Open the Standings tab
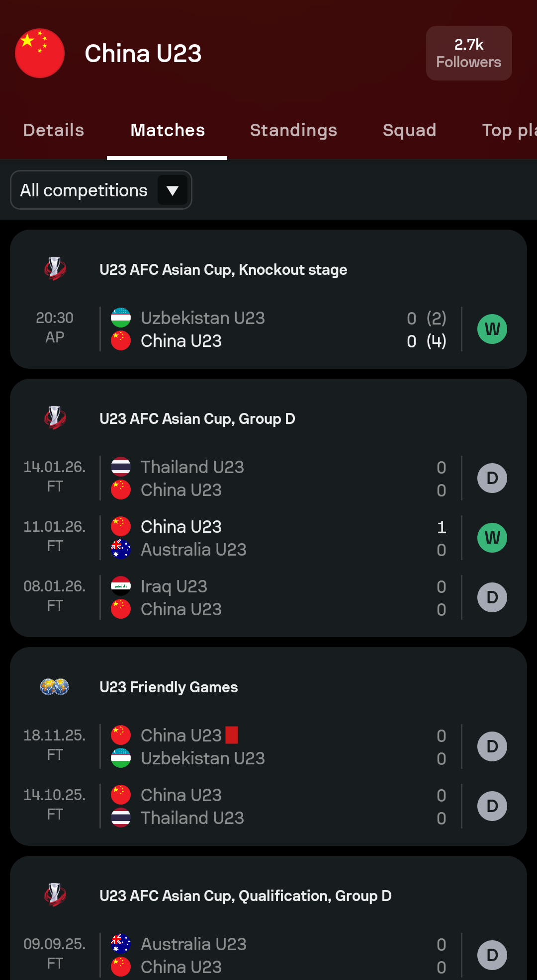 coord(293,130)
